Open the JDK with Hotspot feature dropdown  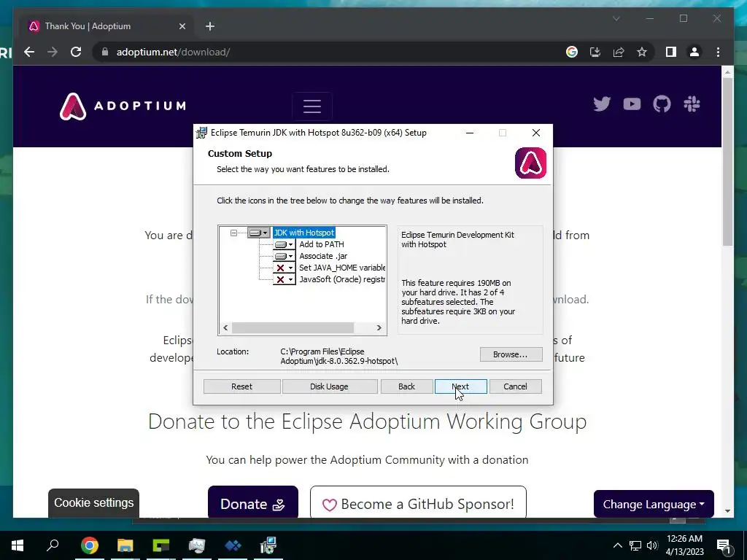tap(259, 233)
